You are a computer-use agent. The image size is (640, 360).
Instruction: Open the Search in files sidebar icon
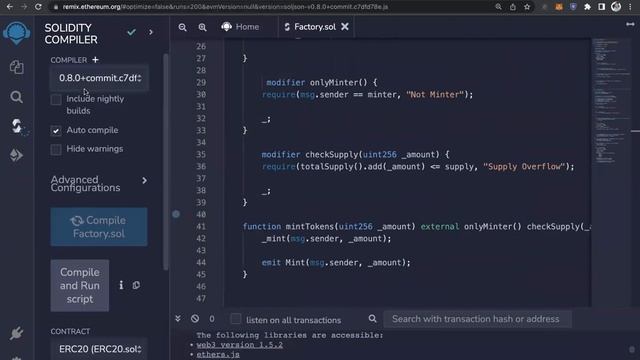coord(16,97)
